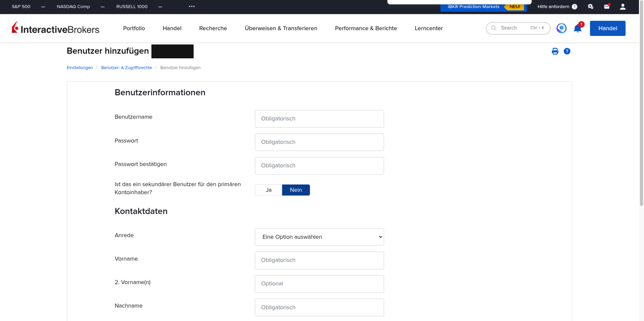Click the Benutzer hinzufügen breadcrumb text
The width and height of the screenshot is (644, 321).
180,68
